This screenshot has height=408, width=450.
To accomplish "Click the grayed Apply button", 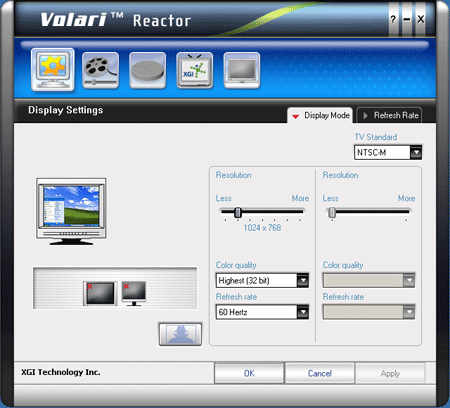I will (390, 373).
